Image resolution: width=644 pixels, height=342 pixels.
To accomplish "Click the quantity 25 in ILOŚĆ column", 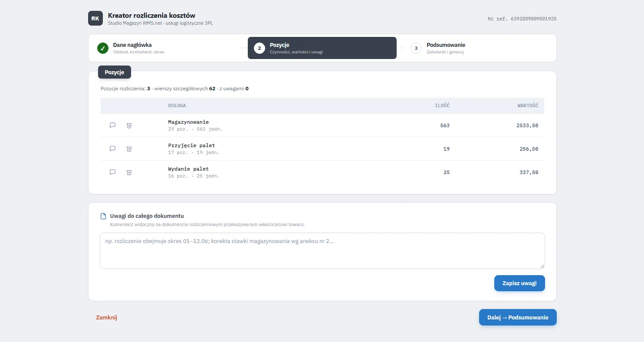I will coord(447,172).
